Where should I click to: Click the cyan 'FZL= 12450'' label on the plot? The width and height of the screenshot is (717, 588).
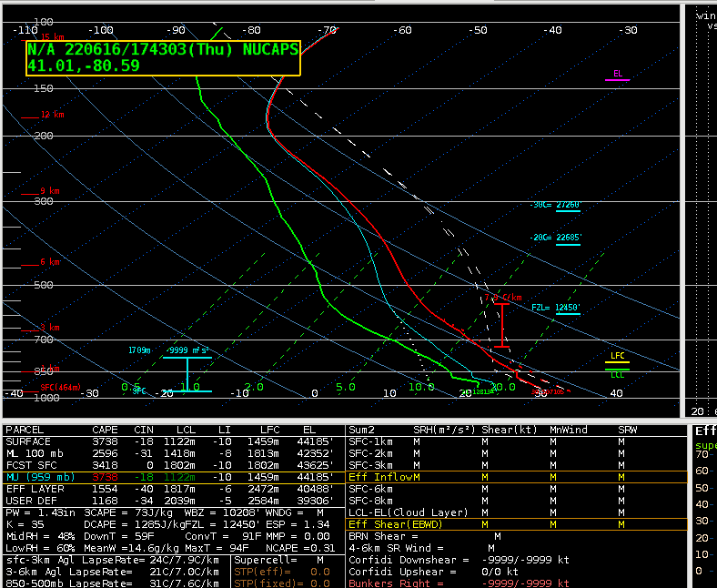(556, 309)
